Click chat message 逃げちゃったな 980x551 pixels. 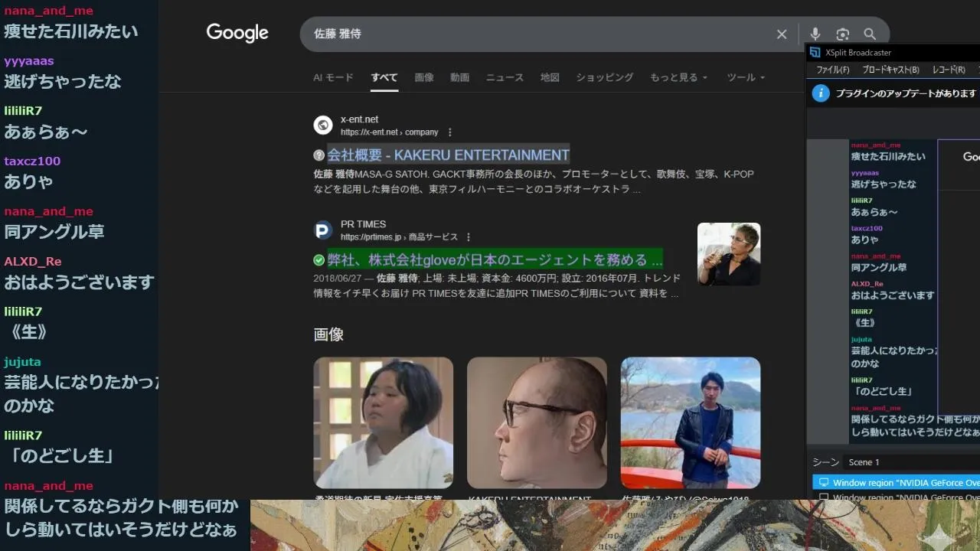[x=63, y=81]
